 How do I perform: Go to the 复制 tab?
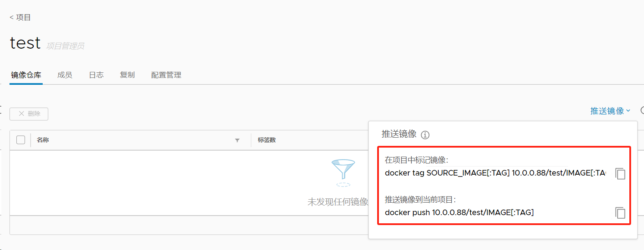click(127, 75)
